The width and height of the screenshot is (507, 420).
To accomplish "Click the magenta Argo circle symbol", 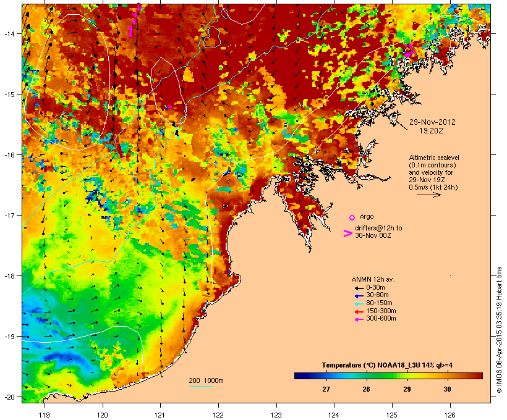I will (352, 218).
